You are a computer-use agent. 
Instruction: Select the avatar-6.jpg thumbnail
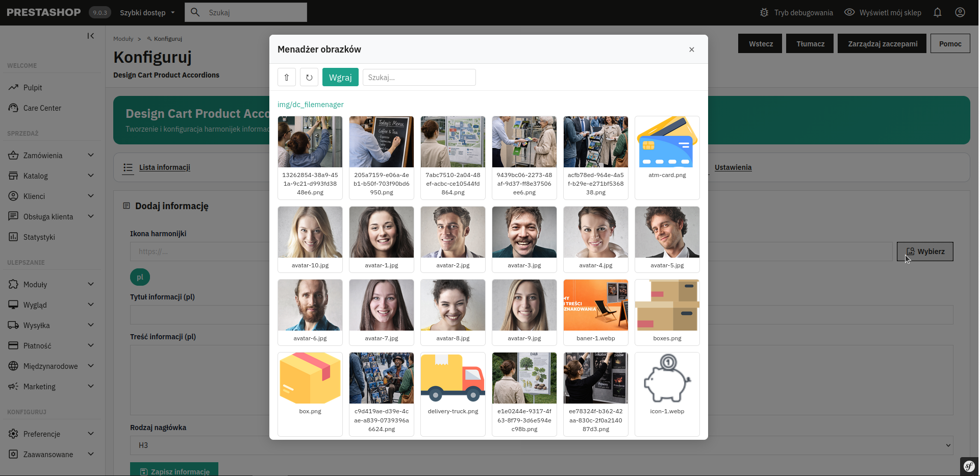(310, 312)
